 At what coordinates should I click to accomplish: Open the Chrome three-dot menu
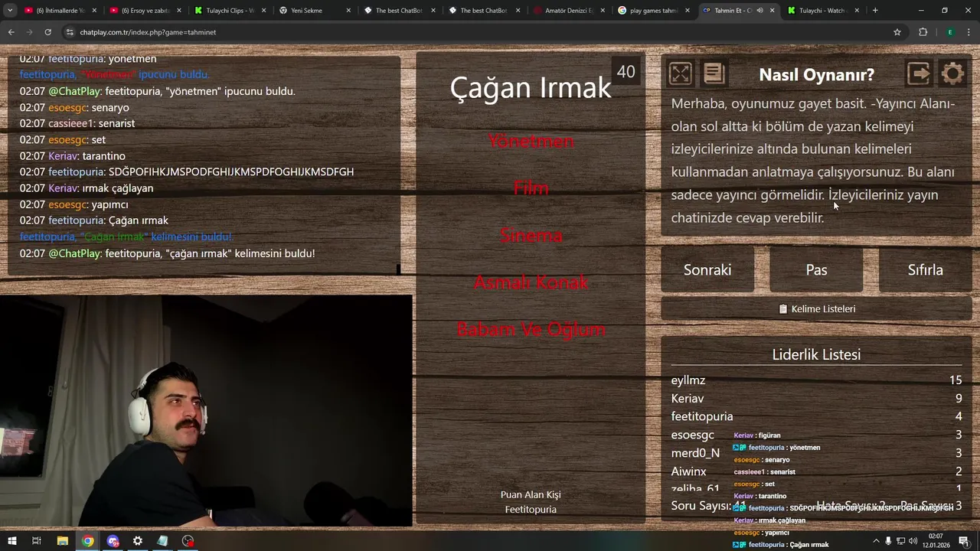coord(969,32)
